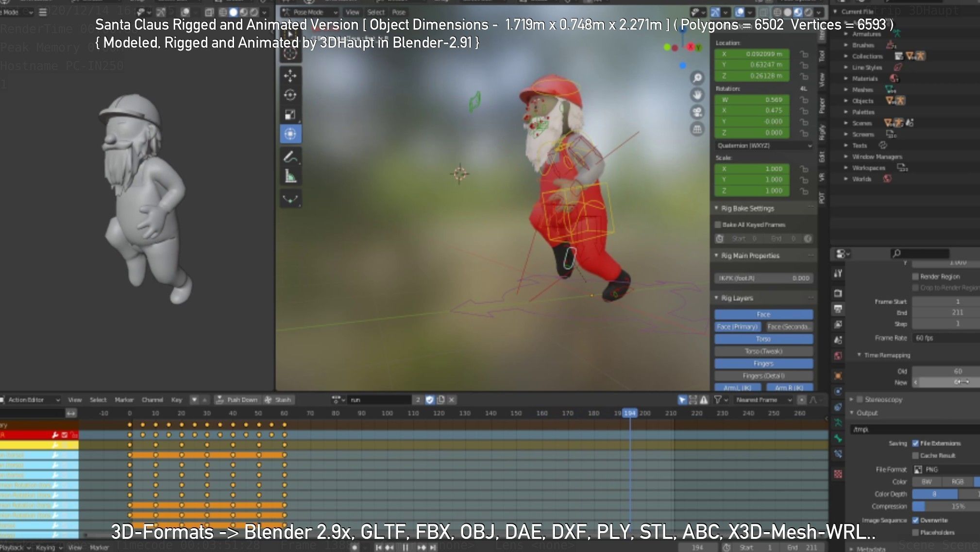This screenshot has height=552, width=980.
Task: Open the Render properties tab icon
Action: click(x=838, y=293)
